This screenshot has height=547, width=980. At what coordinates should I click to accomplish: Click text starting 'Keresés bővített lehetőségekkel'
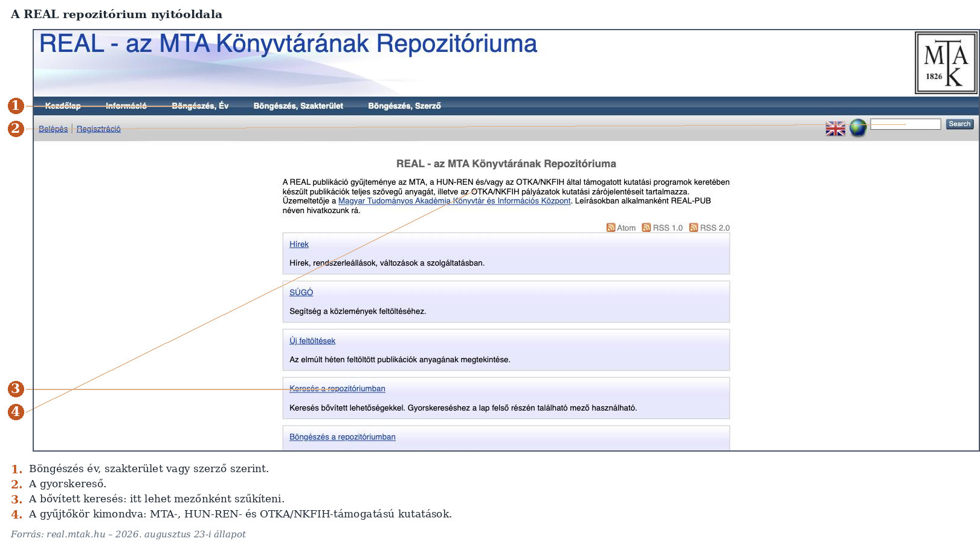point(463,408)
